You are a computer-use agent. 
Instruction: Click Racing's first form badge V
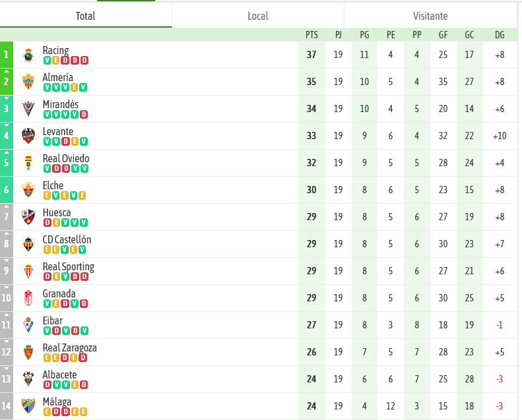(x=47, y=60)
